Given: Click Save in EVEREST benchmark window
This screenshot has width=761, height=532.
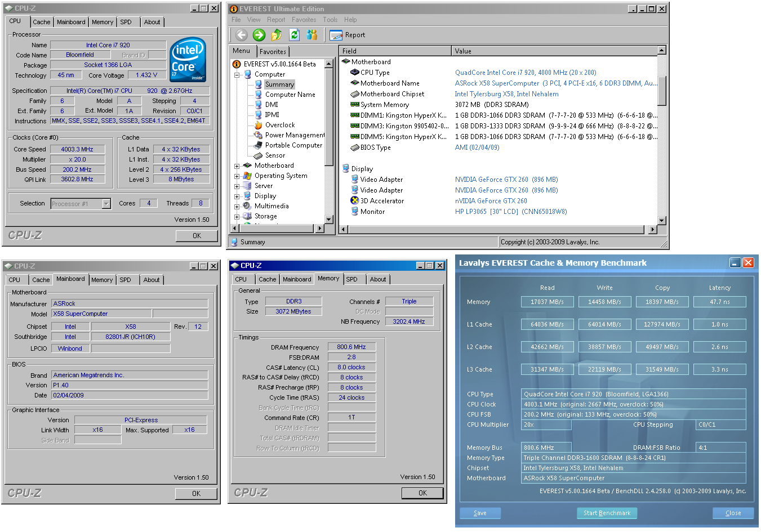Looking at the screenshot, I should pyautogui.click(x=480, y=513).
